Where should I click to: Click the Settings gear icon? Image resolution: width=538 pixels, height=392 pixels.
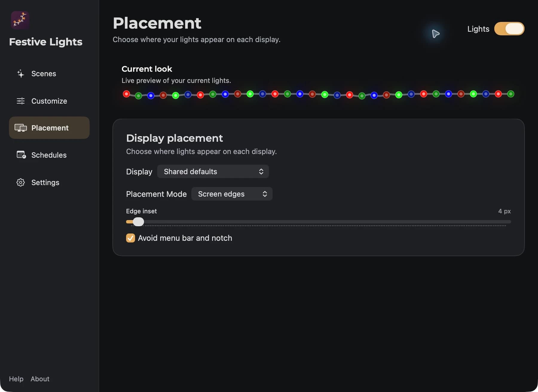pos(21,182)
